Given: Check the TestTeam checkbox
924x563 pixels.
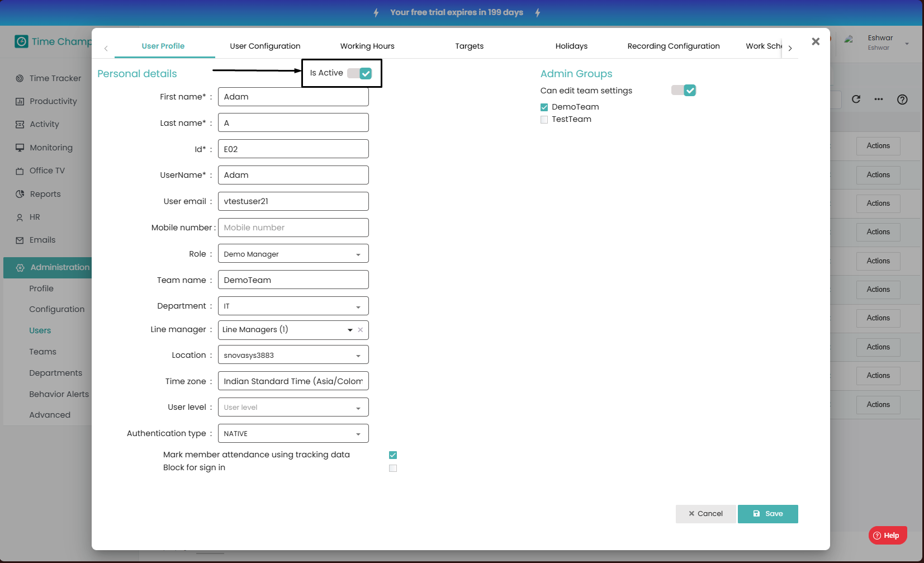Looking at the screenshot, I should click(x=544, y=120).
